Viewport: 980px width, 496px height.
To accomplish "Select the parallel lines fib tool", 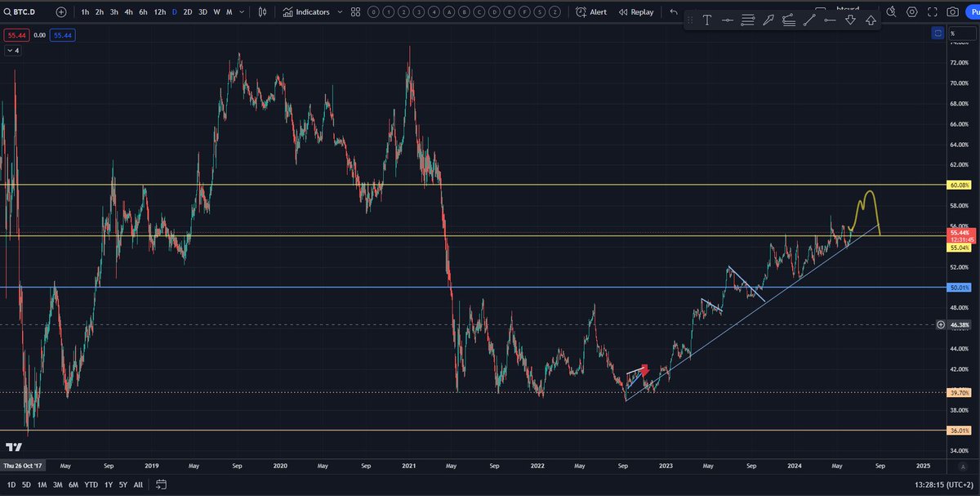I will click(747, 20).
